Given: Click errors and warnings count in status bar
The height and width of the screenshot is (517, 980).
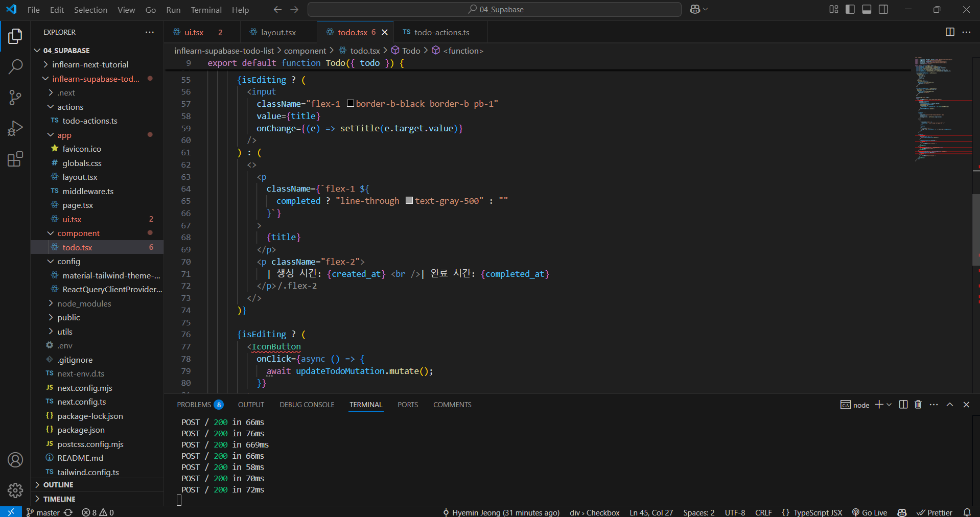Looking at the screenshot, I should 98,512.
